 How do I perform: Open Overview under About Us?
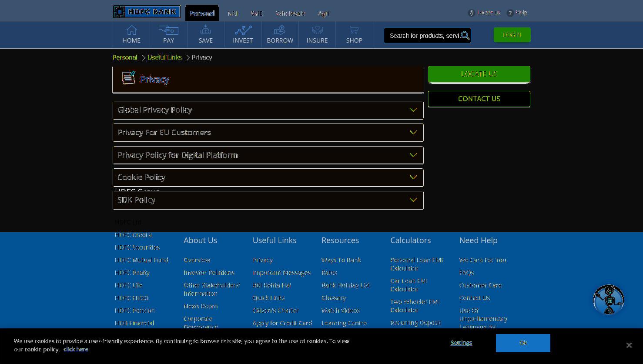tap(197, 260)
